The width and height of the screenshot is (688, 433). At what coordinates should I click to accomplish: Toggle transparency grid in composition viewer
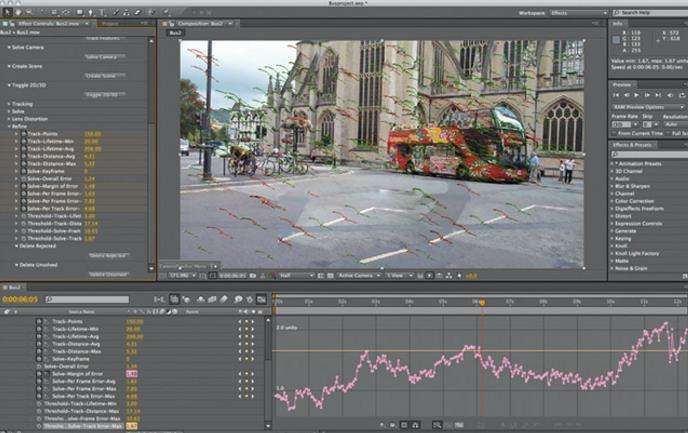pos(330,276)
